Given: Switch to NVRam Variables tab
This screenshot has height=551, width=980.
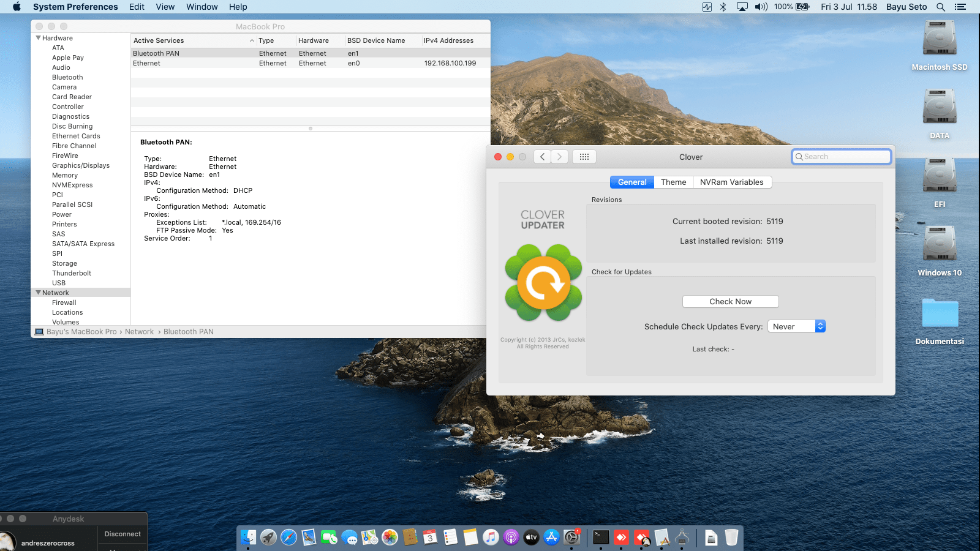Looking at the screenshot, I should pyautogui.click(x=731, y=182).
